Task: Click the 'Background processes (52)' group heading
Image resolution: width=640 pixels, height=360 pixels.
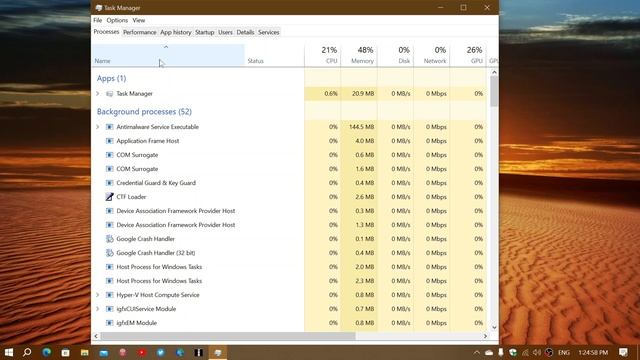Action: point(144,111)
